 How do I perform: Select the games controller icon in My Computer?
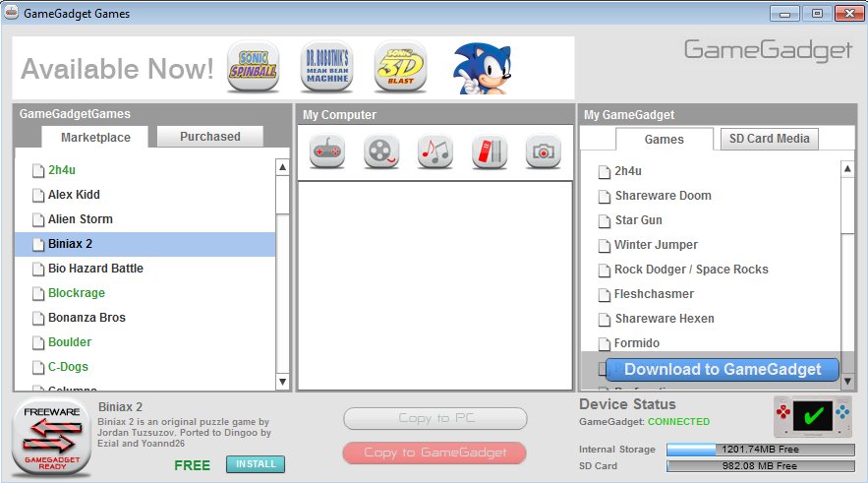click(327, 151)
